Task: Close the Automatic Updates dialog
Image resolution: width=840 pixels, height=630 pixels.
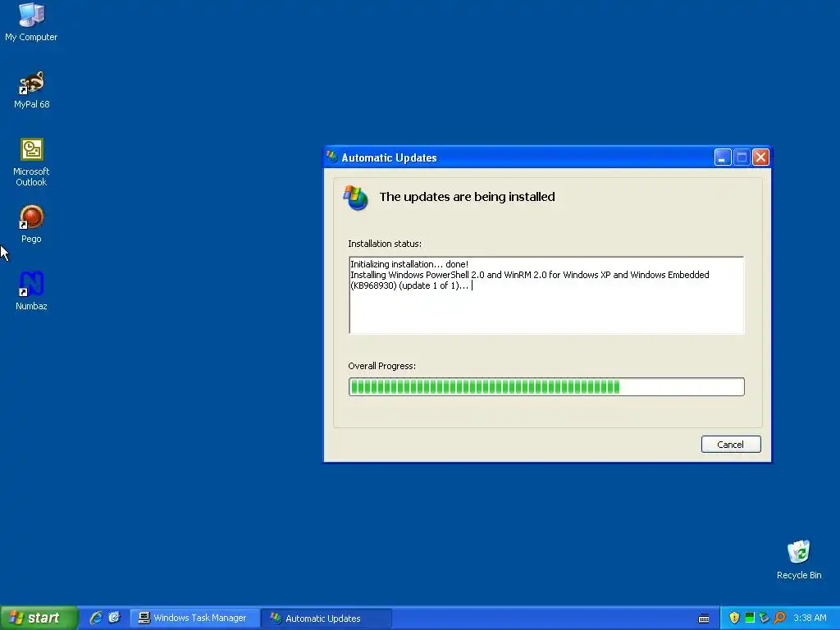Action: point(760,157)
